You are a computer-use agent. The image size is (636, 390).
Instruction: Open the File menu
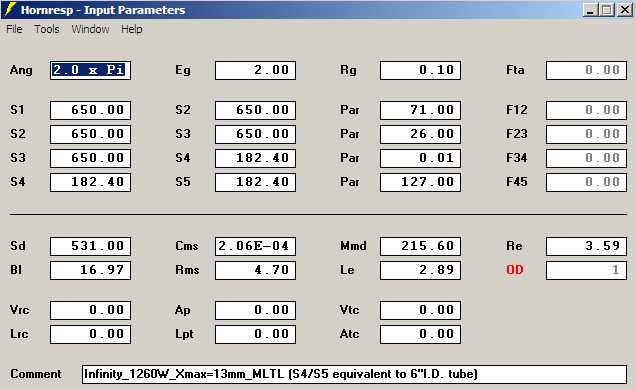[x=14, y=29]
